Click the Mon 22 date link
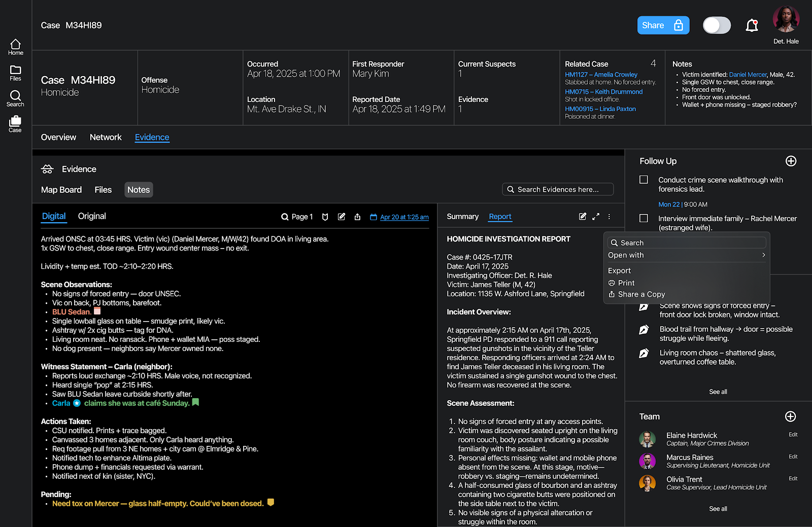The width and height of the screenshot is (812, 527). (x=668, y=204)
